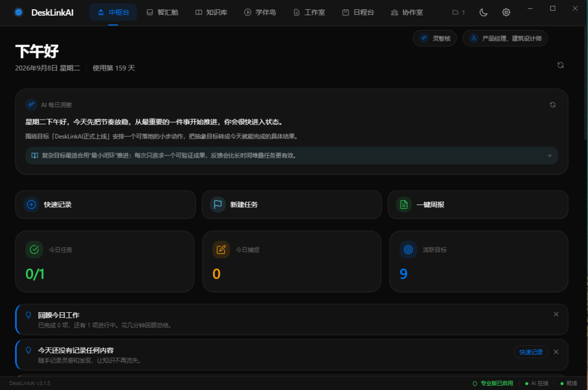Click the 今日任务 checkmark icon
Image resolution: width=588 pixels, height=390 pixels.
34,250
